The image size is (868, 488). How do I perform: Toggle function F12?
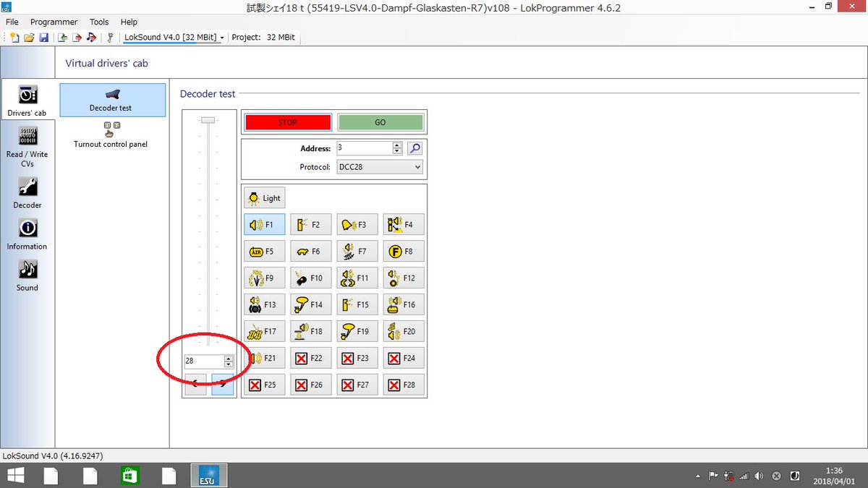(404, 278)
